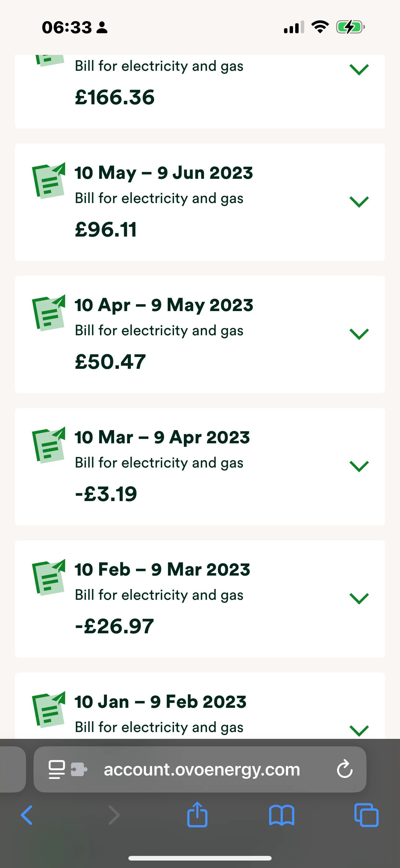Tap the 10 May – 9 Jun bill icon

(x=49, y=181)
